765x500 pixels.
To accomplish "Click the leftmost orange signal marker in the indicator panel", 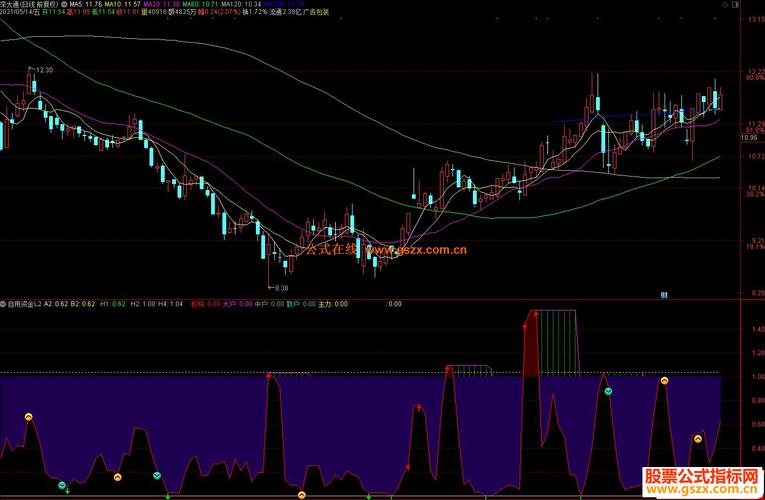I will (29, 415).
